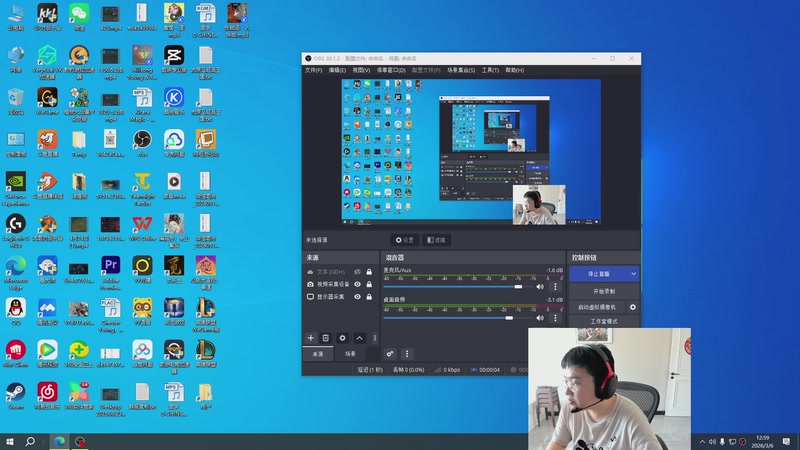Select the 显示器采集 source row

pyautogui.click(x=340, y=296)
